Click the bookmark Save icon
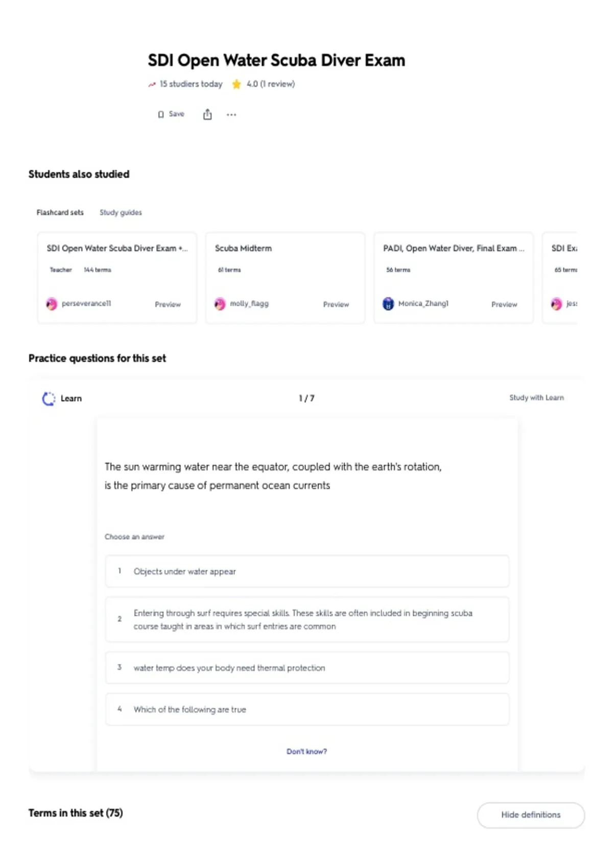Image resolution: width=613 pixels, height=868 pixels. (x=161, y=114)
